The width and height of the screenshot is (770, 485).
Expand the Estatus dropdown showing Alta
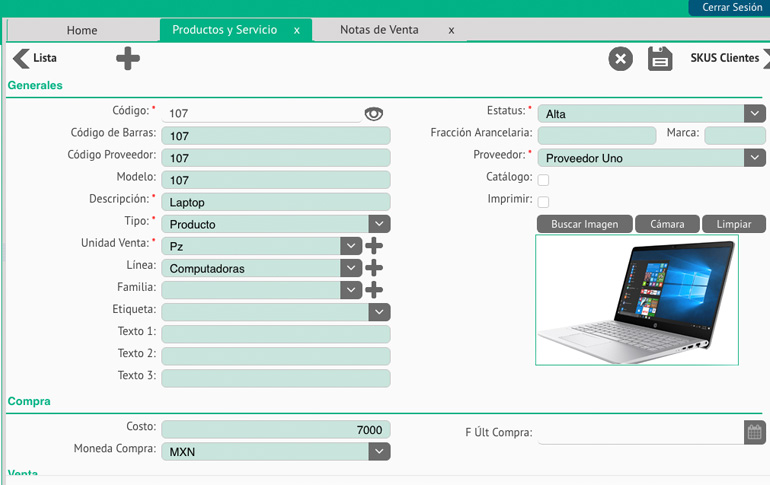[754, 113]
